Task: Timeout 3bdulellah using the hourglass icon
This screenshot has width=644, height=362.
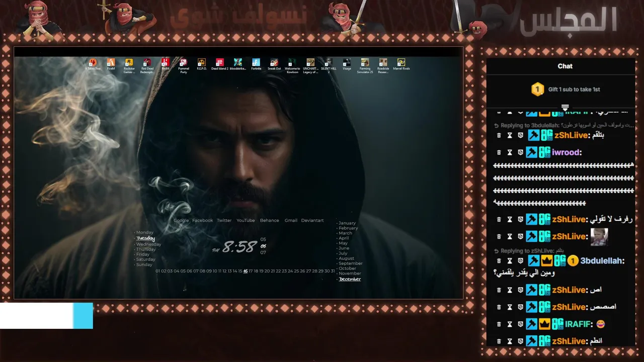Action: click(x=510, y=261)
